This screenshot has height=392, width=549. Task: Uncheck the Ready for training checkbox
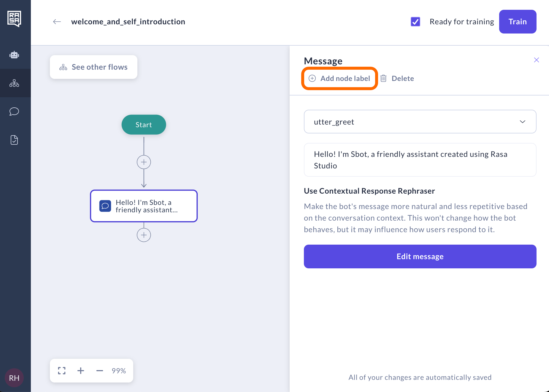[x=415, y=22]
